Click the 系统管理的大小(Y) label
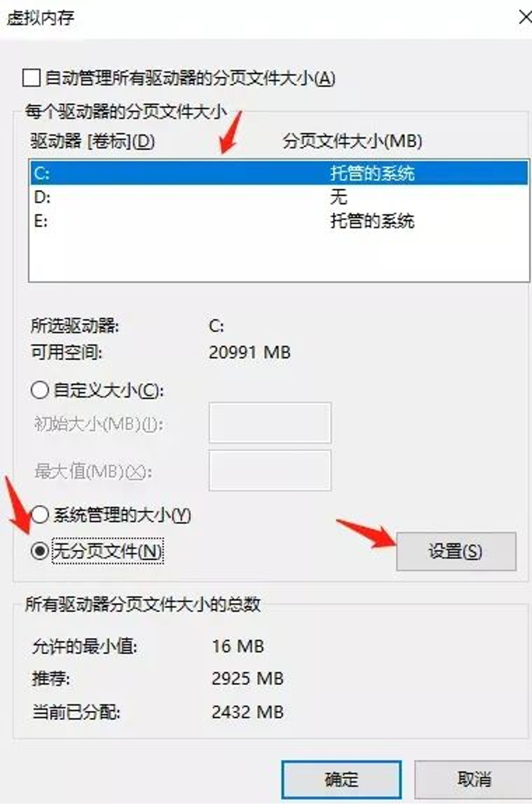The height and width of the screenshot is (805, 532). point(122,515)
